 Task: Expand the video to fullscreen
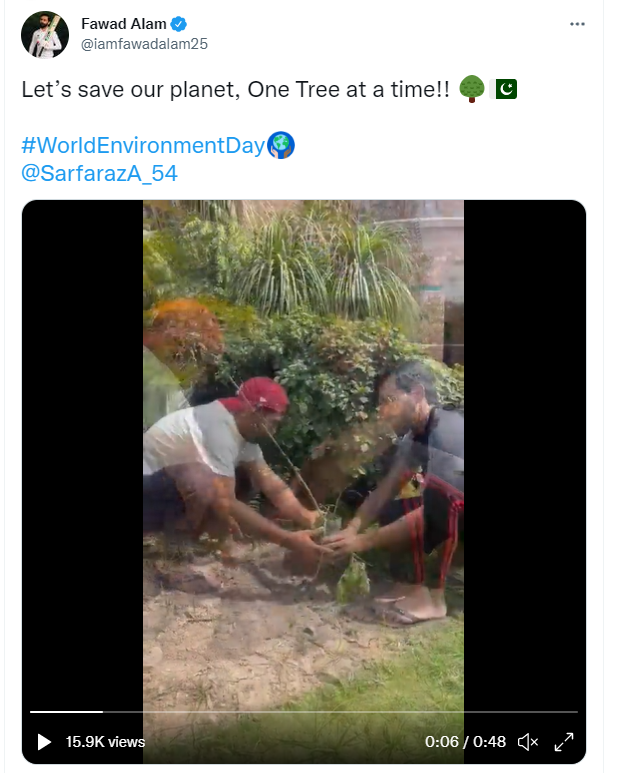(564, 742)
